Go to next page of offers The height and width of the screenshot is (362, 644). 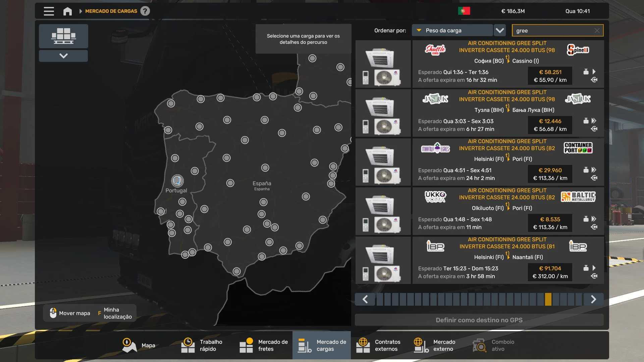(x=593, y=299)
